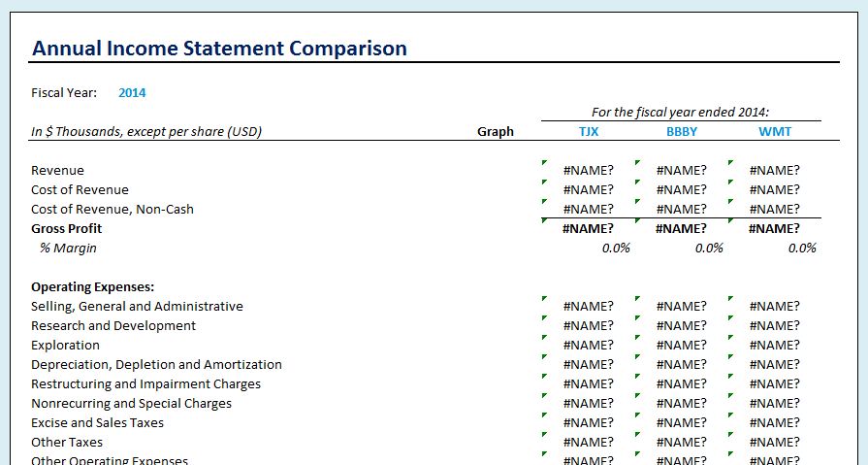Select Selling, General and Administrative label
This screenshot has width=868, height=465.
[x=137, y=306]
